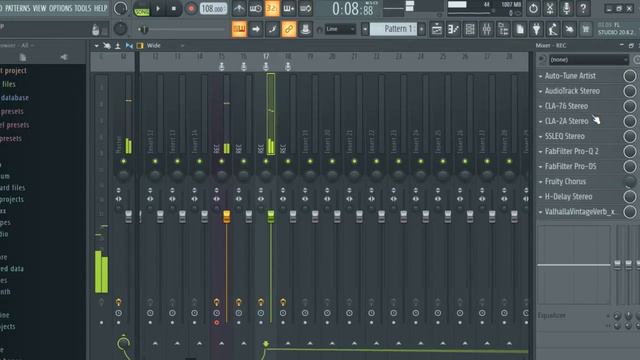Click the Play button
Screen dimensions: 640x360
[x=158, y=9]
